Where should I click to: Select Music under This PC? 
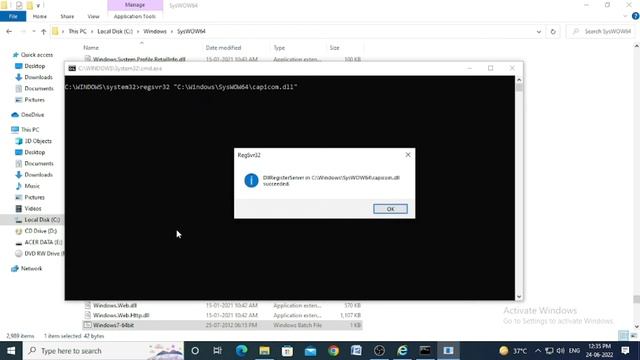[32, 186]
